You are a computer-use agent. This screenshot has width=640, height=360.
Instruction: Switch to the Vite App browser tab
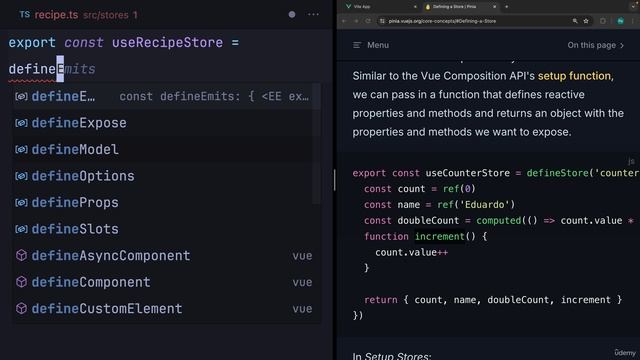380,7
